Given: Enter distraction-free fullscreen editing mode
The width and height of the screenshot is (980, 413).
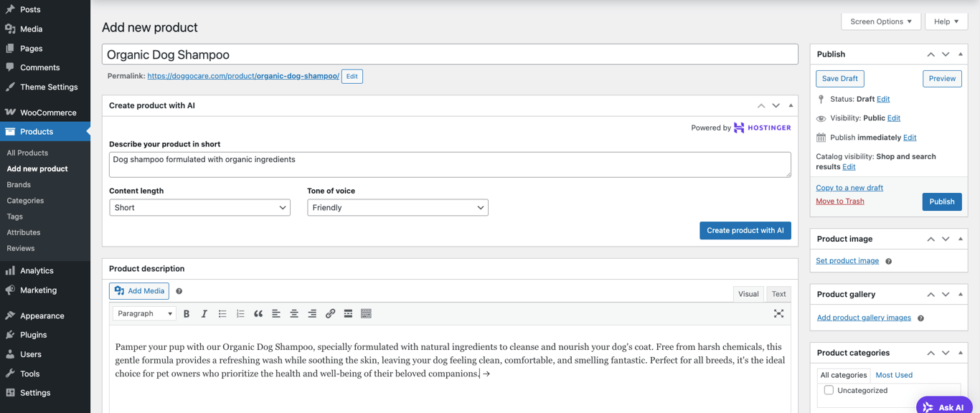Looking at the screenshot, I should click(x=778, y=313).
